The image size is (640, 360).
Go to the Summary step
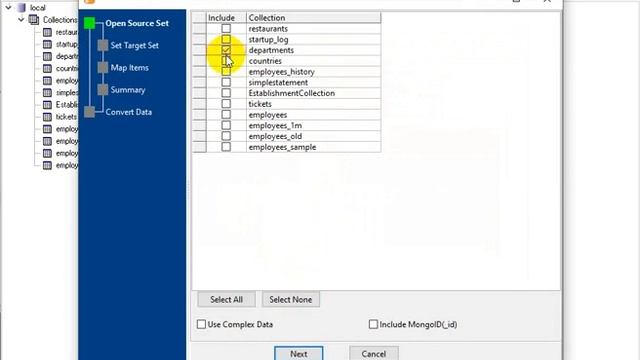(x=128, y=90)
